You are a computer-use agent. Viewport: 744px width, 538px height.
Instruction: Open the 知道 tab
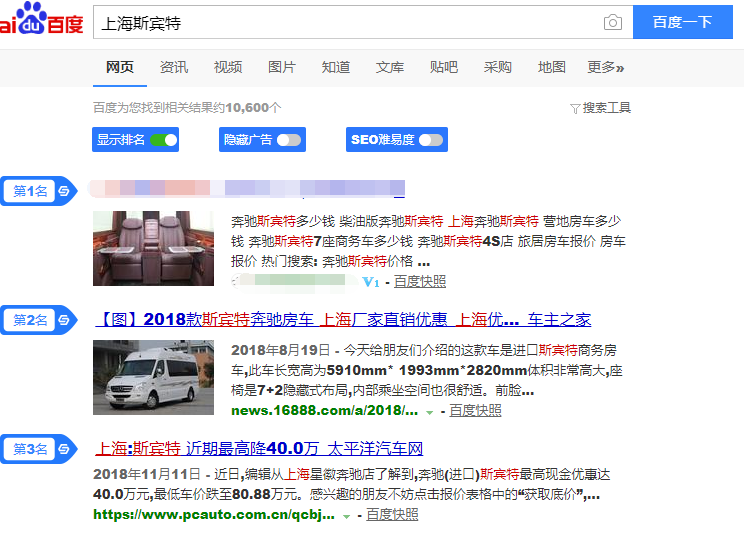tap(335, 67)
